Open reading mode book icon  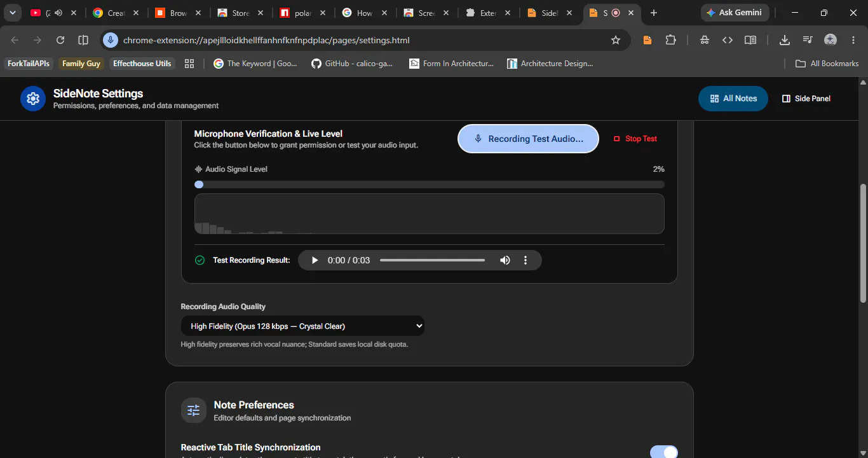point(750,40)
